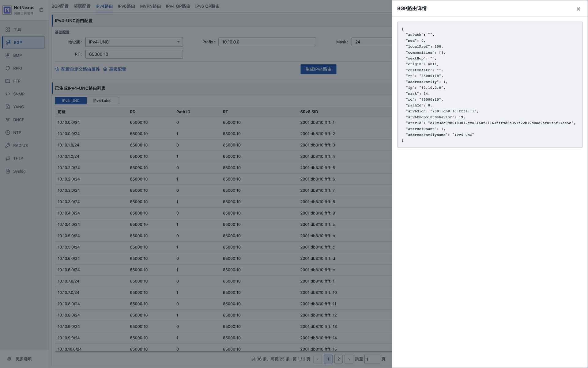Click the previous page arrow
This screenshot has width=588, height=368.
point(318,359)
